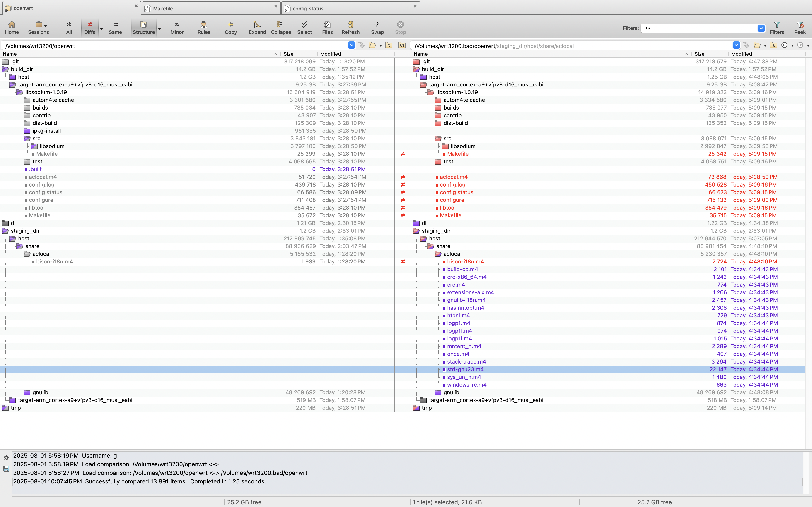Click the right pane Modified column header

tap(742, 54)
